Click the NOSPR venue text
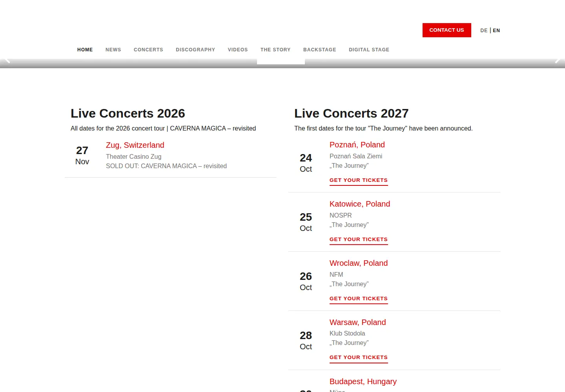The image size is (565, 392). click(341, 215)
